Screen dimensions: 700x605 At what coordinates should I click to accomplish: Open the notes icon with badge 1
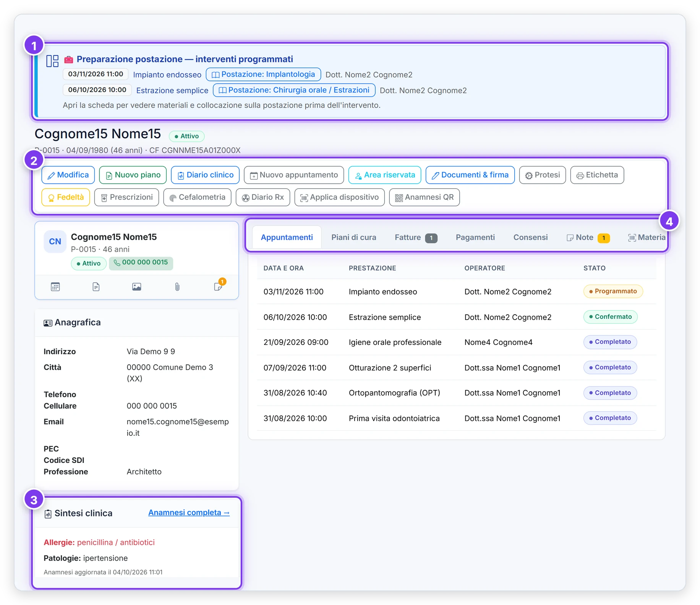218,286
